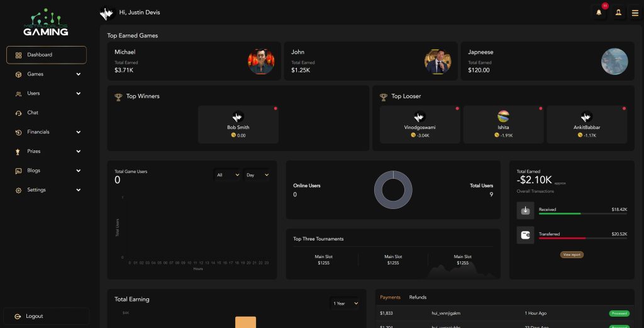Expand the Financials menu chevron
This screenshot has width=644, height=328.
78,132
